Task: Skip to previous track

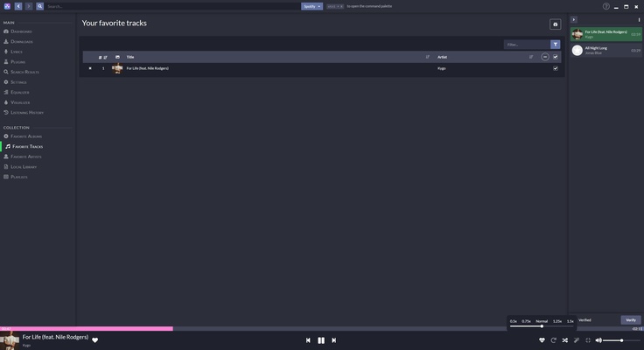Action: [x=308, y=340]
